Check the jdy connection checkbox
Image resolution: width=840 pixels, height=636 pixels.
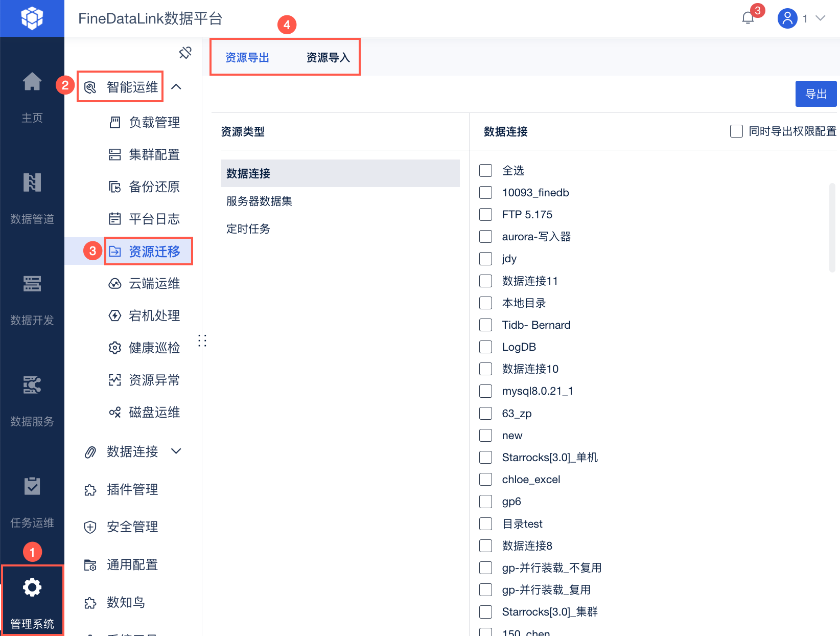[x=486, y=259]
